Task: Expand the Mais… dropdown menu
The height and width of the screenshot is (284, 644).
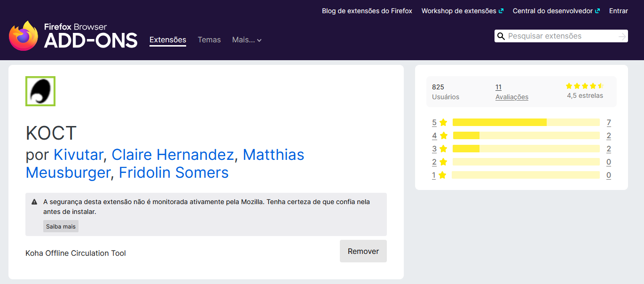Action: [247, 40]
